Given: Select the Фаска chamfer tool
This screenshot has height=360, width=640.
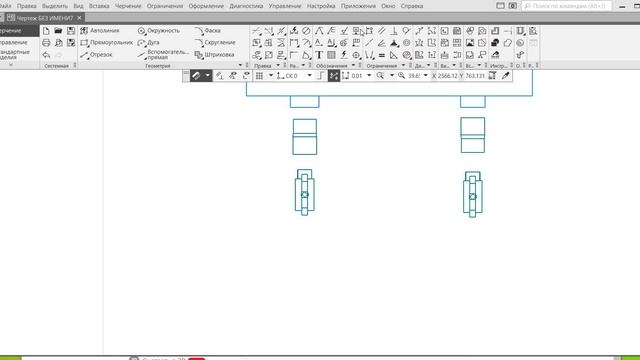Looking at the screenshot, I should [208, 31].
